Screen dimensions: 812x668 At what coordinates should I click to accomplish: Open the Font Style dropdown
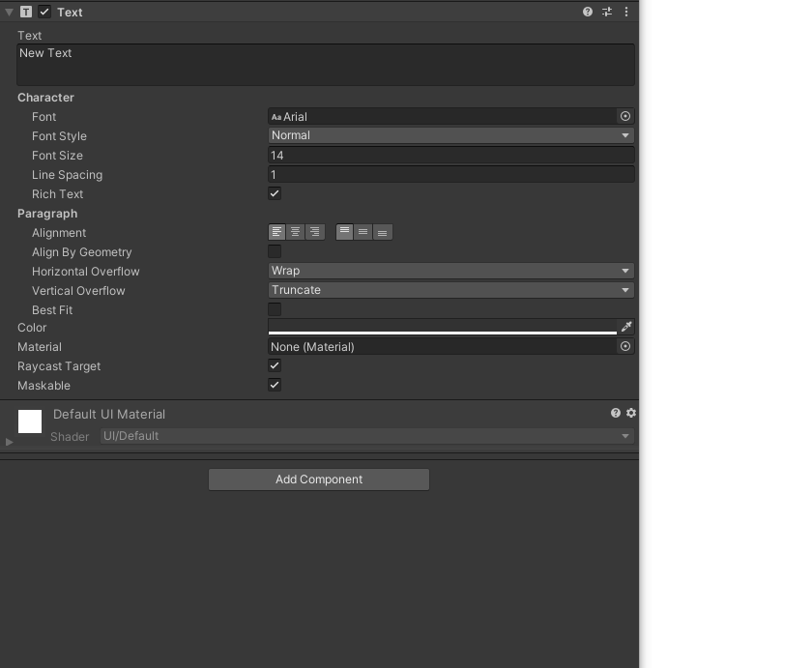point(449,135)
